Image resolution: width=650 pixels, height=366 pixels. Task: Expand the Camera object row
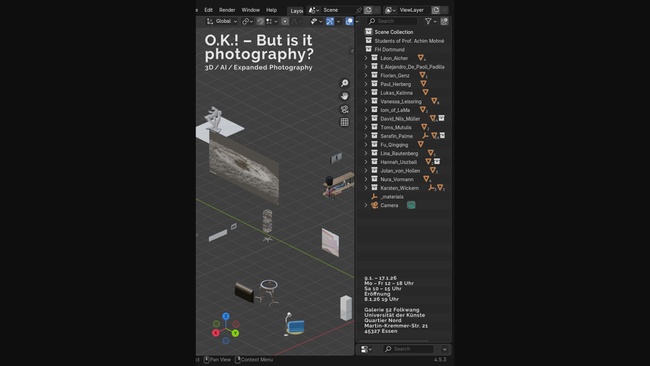click(366, 205)
